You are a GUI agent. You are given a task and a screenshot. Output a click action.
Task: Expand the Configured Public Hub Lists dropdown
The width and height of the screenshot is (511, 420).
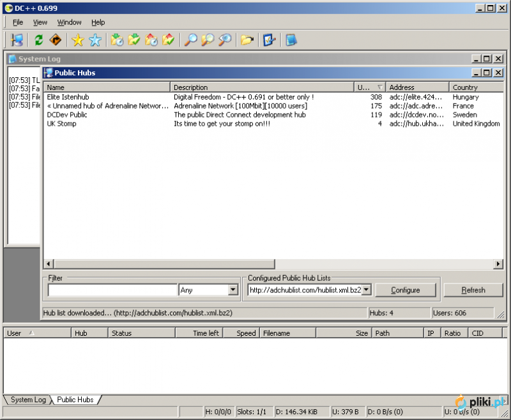pyautogui.click(x=366, y=290)
